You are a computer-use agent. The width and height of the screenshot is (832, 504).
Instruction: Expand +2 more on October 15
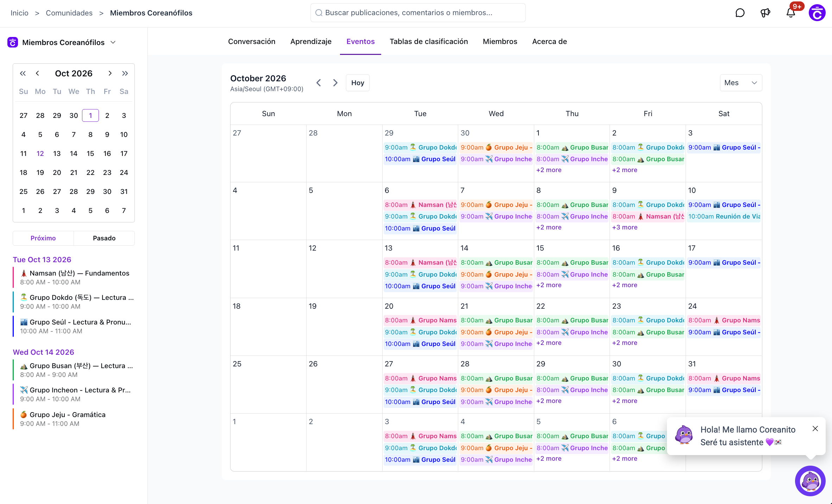pos(549,285)
